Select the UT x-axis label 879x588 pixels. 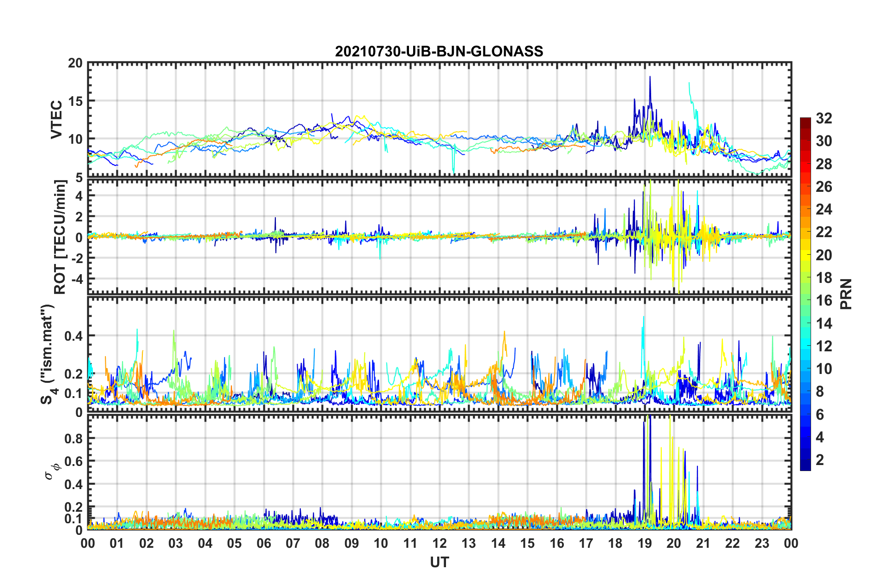(x=439, y=562)
